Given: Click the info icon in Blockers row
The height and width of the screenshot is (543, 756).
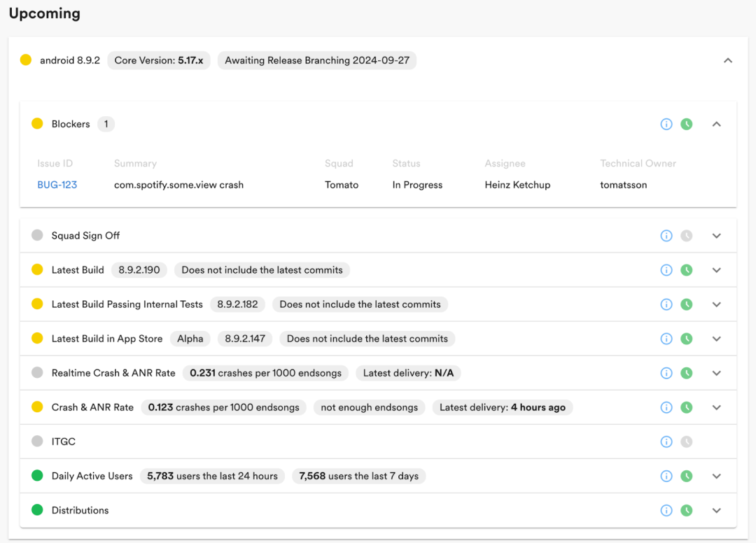Looking at the screenshot, I should tap(666, 125).
